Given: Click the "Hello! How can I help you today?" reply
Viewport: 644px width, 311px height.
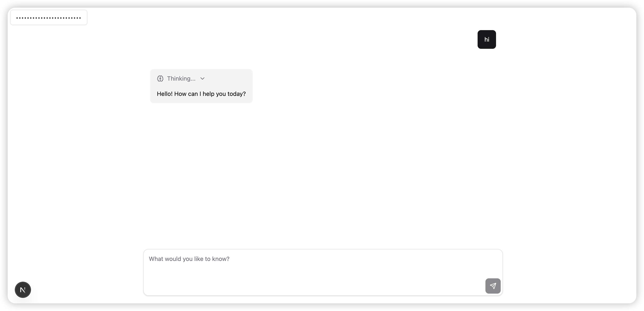Looking at the screenshot, I should point(201,94).
